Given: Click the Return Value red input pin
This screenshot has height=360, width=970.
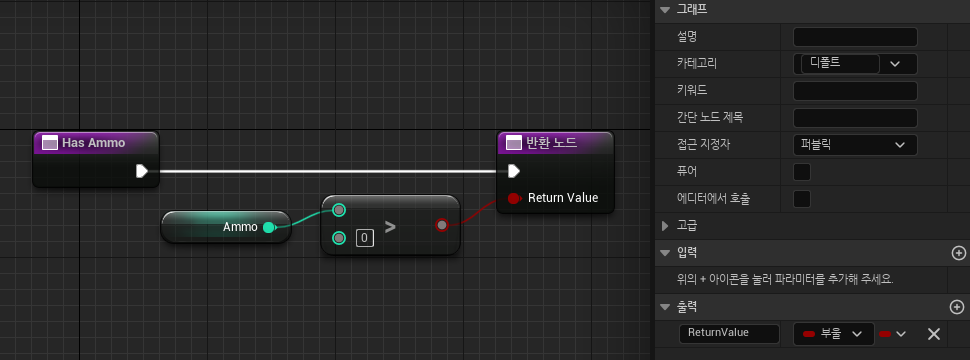Looking at the screenshot, I should point(513,198).
